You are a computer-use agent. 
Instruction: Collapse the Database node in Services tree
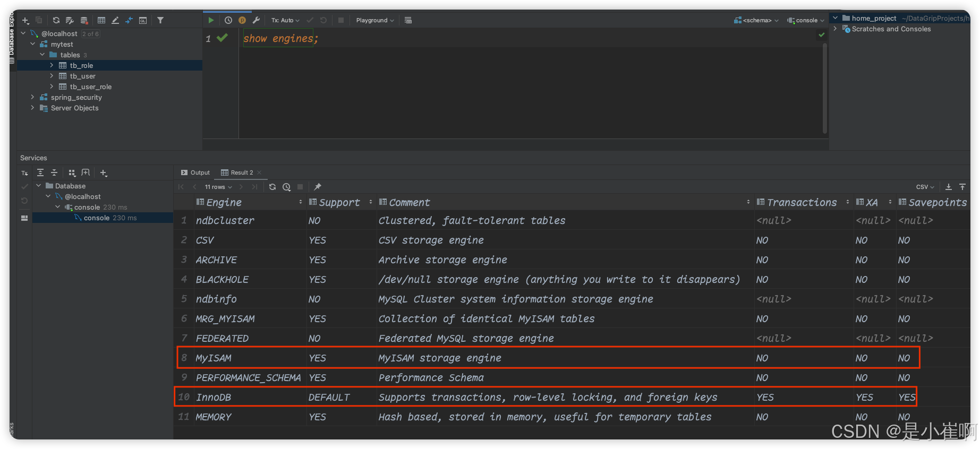point(39,186)
